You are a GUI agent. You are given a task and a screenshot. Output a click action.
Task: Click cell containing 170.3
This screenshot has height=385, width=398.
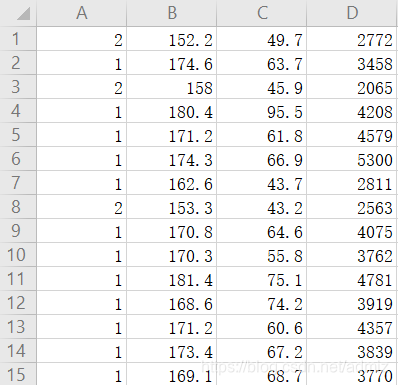pos(171,255)
